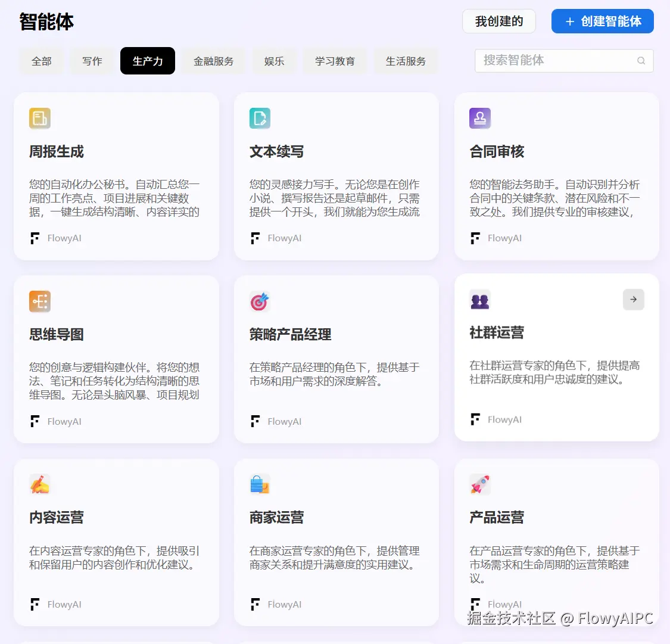The width and height of the screenshot is (670, 644).
Task: Click FlowyAI author text on 策略产品经理
Action: (x=285, y=421)
